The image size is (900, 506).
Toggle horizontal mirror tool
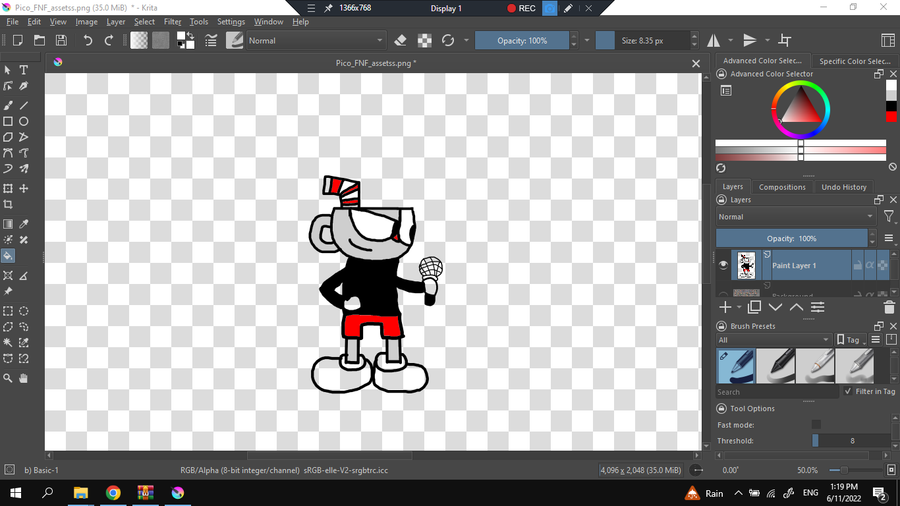click(x=713, y=41)
